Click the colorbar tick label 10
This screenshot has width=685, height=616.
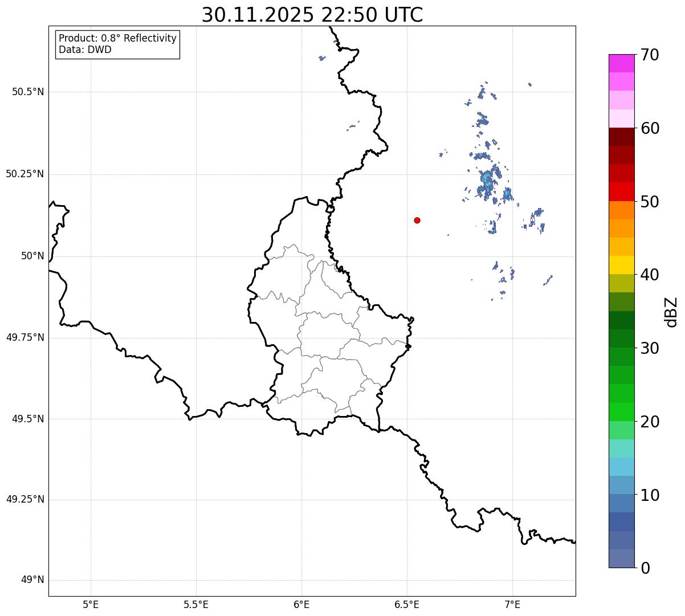click(x=650, y=495)
